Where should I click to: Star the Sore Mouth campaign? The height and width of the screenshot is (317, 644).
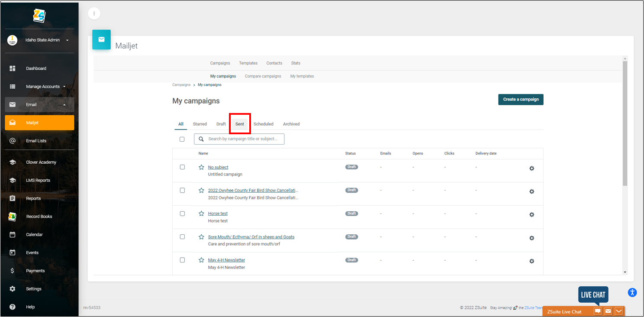click(x=201, y=237)
